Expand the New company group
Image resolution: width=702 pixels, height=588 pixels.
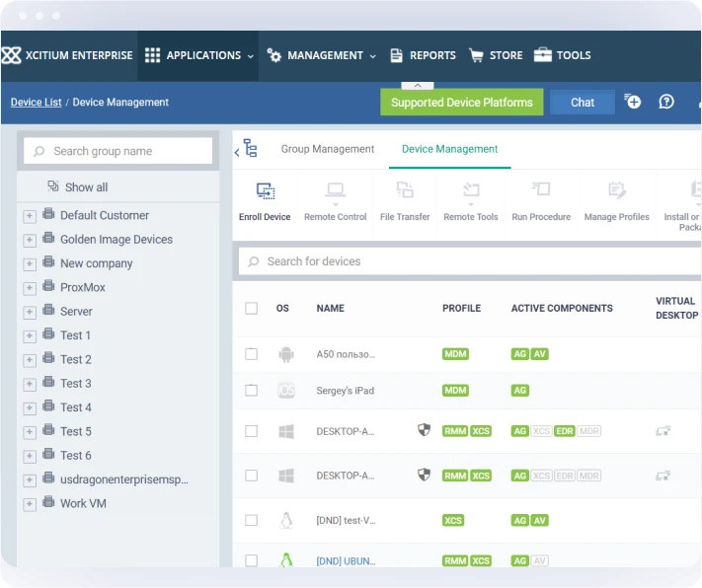30,264
